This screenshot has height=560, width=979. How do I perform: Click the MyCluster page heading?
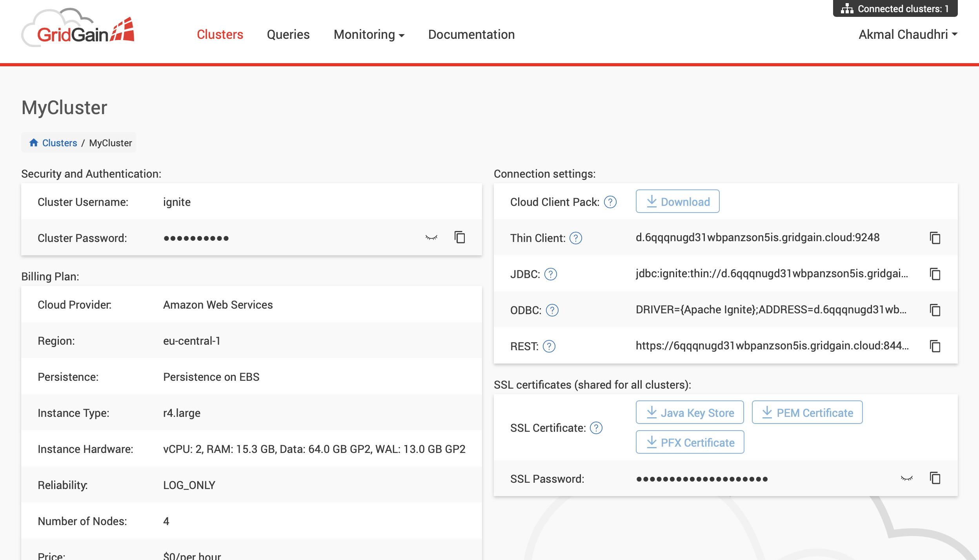point(64,107)
